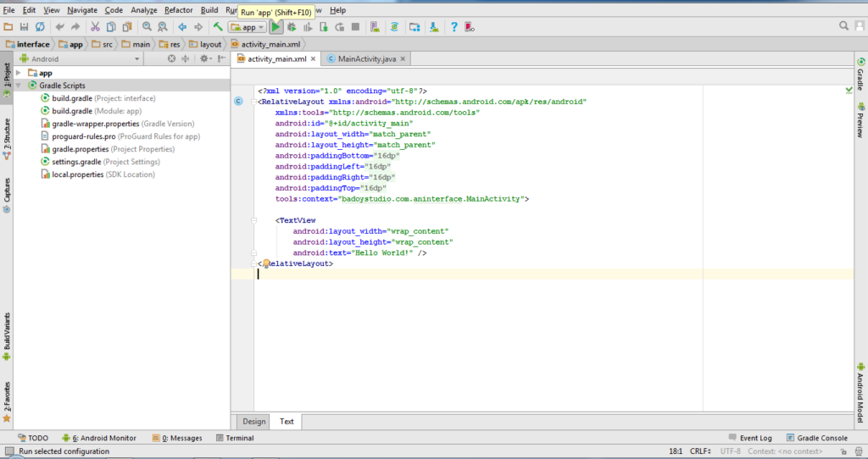This screenshot has height=459, width=868.
Task: Click the Debug app bug icon
Action: [x=293, y=27]
